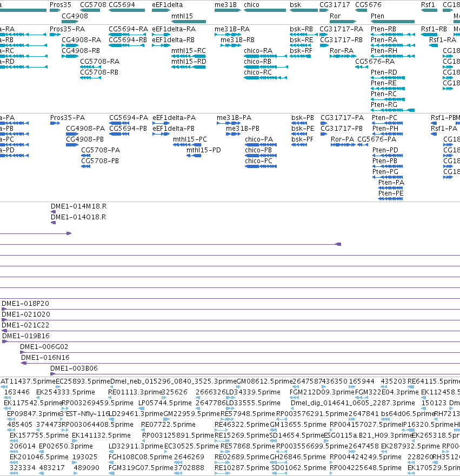Select the mthl15 gene bar
Image resolution: width=460 pixels, height=476 pixels.
(x=189, y=22)
